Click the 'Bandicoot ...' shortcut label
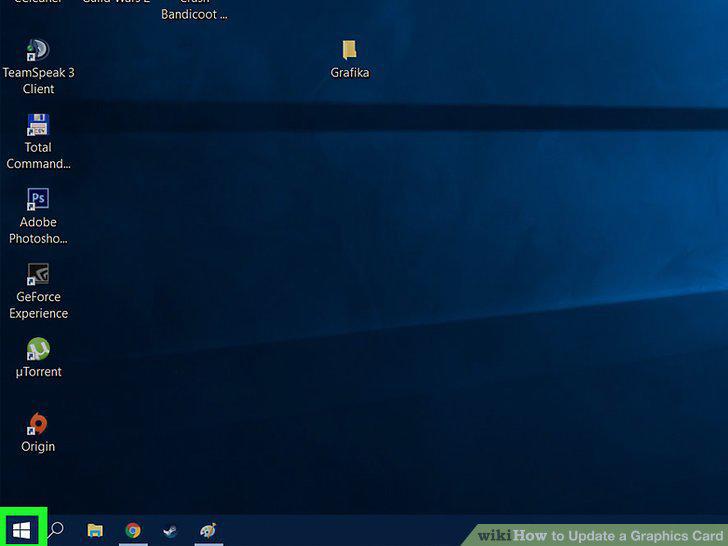The width and height of the screenshot is (728, 546). click(194, 14)
